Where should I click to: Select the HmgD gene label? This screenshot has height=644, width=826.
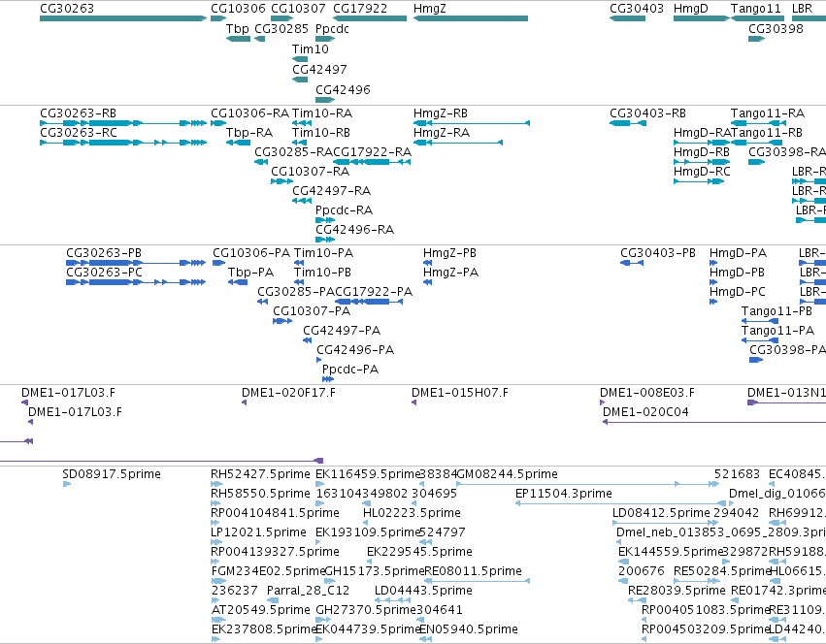tap(691, 9)
